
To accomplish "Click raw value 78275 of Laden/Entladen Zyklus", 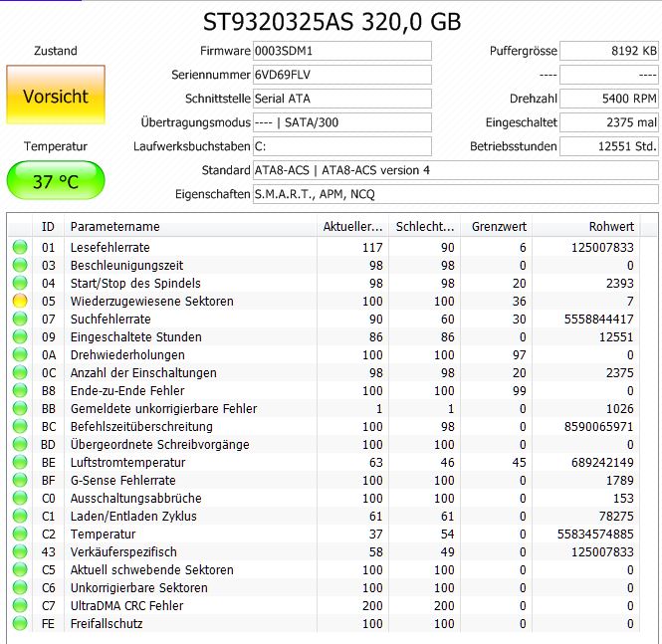I will [616, 517].
